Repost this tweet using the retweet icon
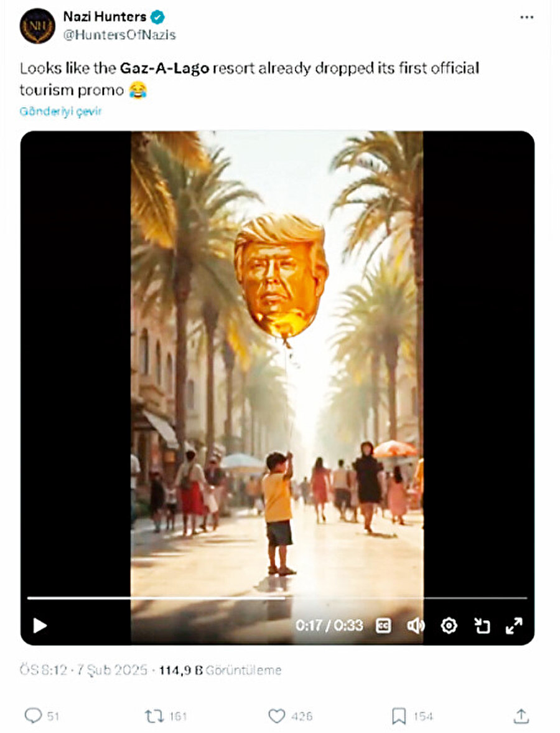 154,716
